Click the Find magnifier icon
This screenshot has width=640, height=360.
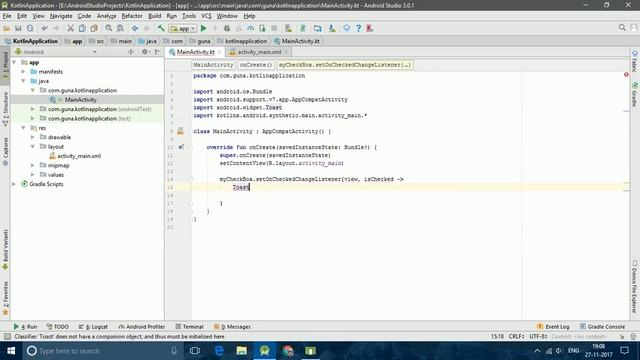click(109, 28)
